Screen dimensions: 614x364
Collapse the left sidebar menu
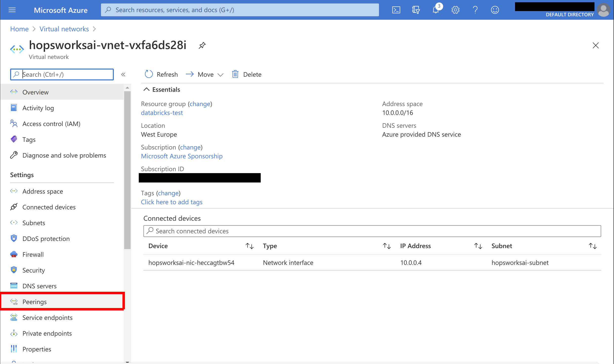123,74
